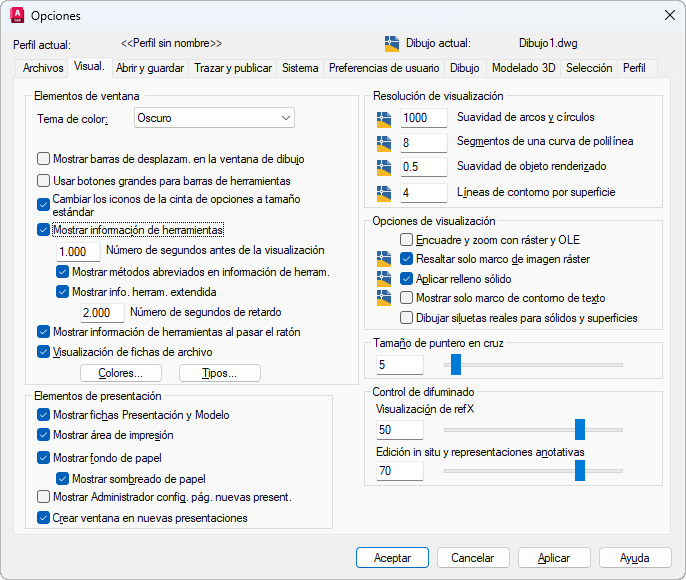The height and width of the screenshot is (580, 686).
Task: Uncheck Resaltar solo marco de imagen ráster
Action: pyautogui.click(x=406, y=259)
